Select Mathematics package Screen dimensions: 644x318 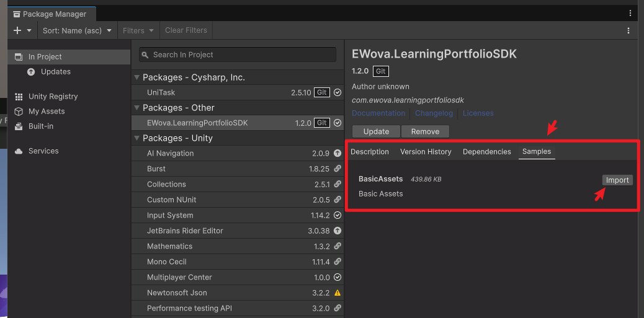click(x=238, y=246)
